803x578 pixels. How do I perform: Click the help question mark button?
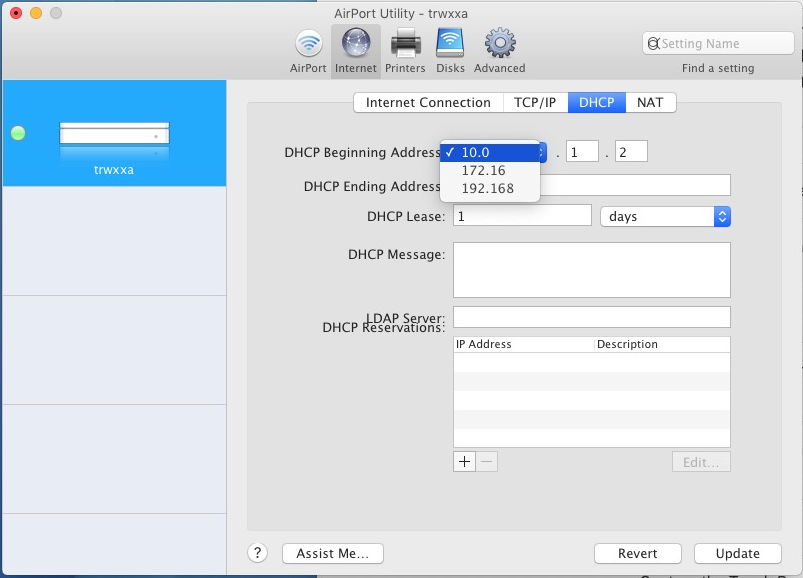pos(257,553)
